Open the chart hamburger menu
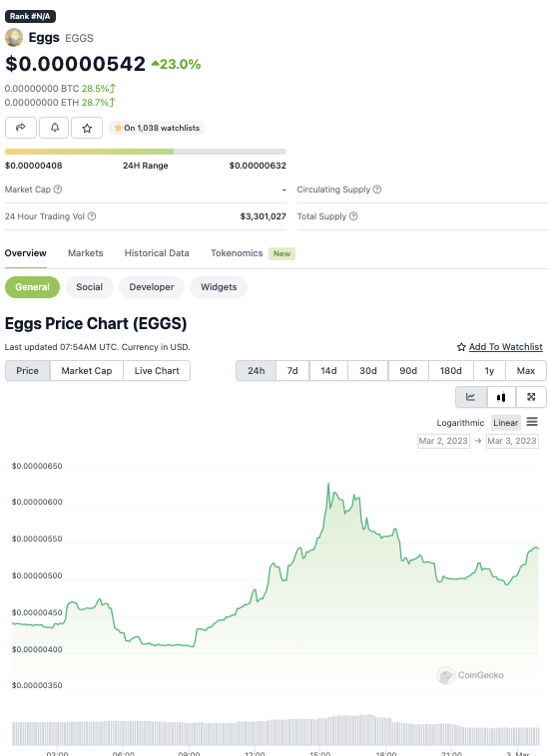The image size is (549, 756). point(532,422)
